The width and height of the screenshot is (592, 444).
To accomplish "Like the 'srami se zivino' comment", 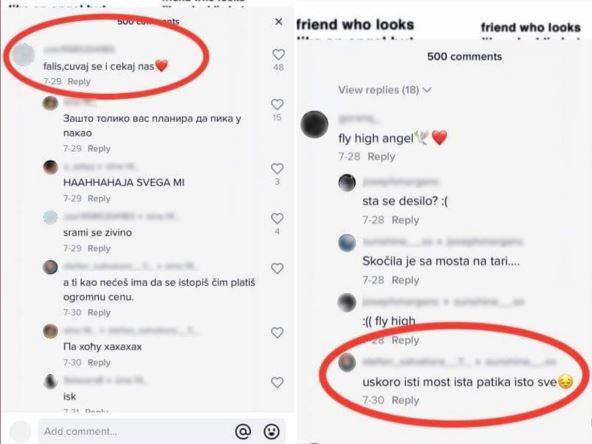I will click(277, 218).
